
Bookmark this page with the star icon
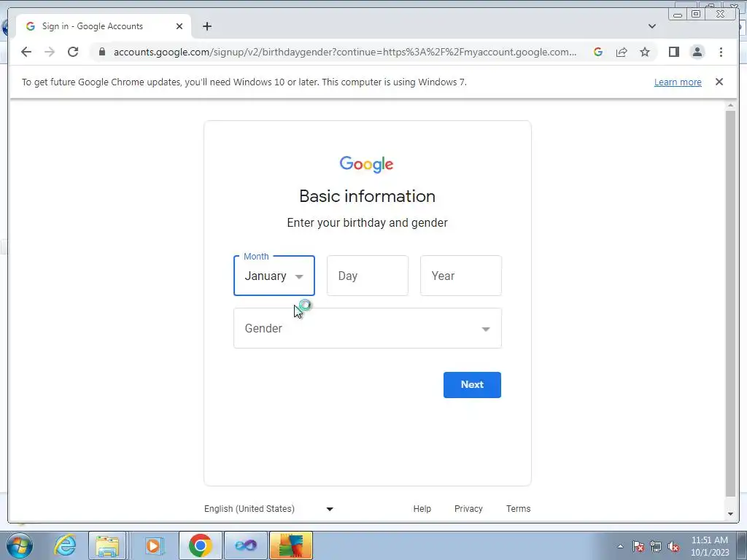pyautogui.click(x=645, y=52)
